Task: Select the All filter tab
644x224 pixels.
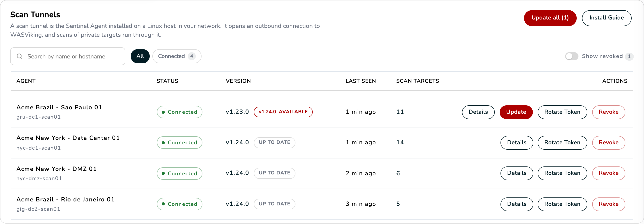Action: (140, 56)
